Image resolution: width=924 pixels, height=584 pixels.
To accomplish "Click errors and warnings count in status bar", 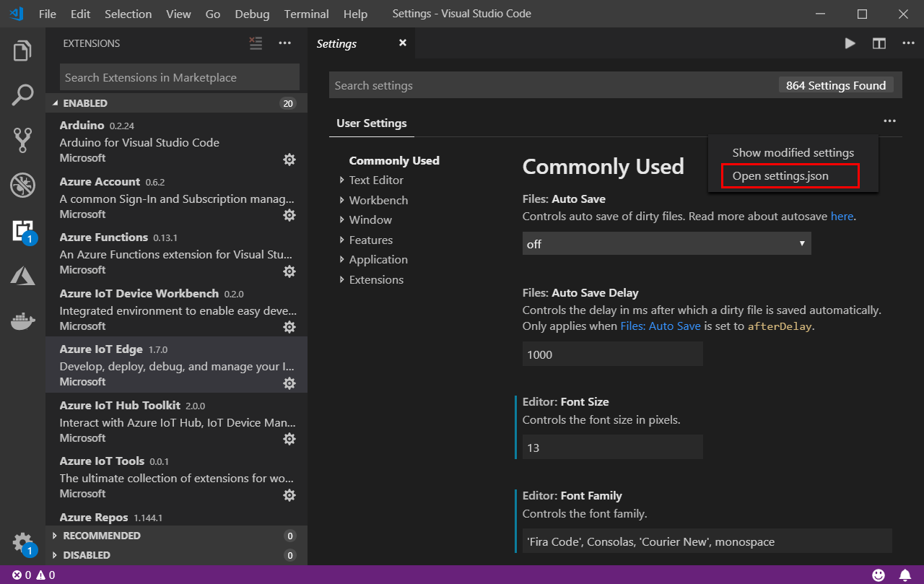I will [33, 575].
